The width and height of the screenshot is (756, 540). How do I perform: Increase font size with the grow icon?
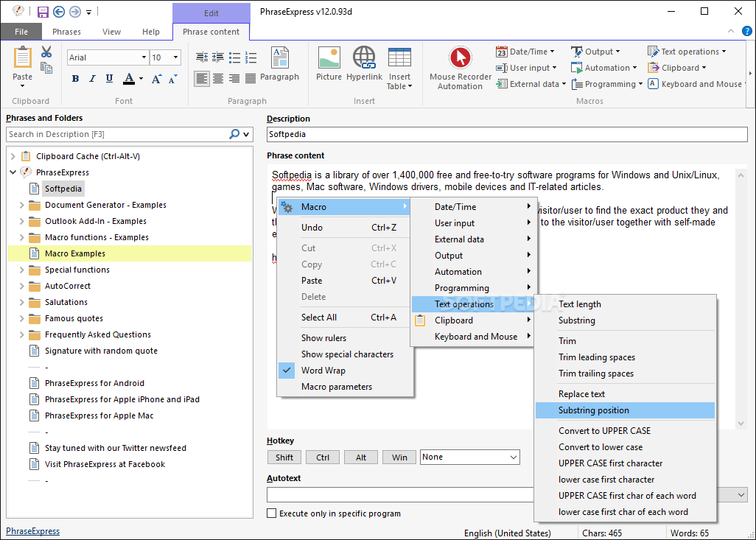(x=156, y=79)
